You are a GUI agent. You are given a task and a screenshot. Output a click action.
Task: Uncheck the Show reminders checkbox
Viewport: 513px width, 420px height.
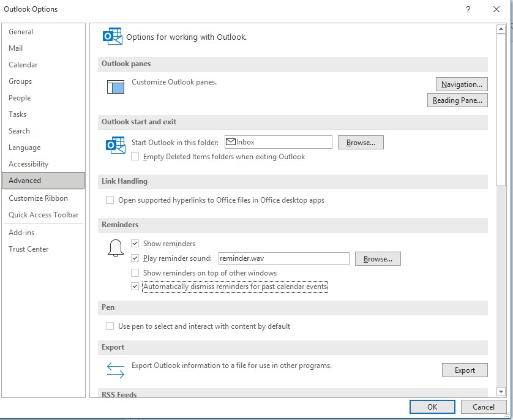click(x=135, y=243)
